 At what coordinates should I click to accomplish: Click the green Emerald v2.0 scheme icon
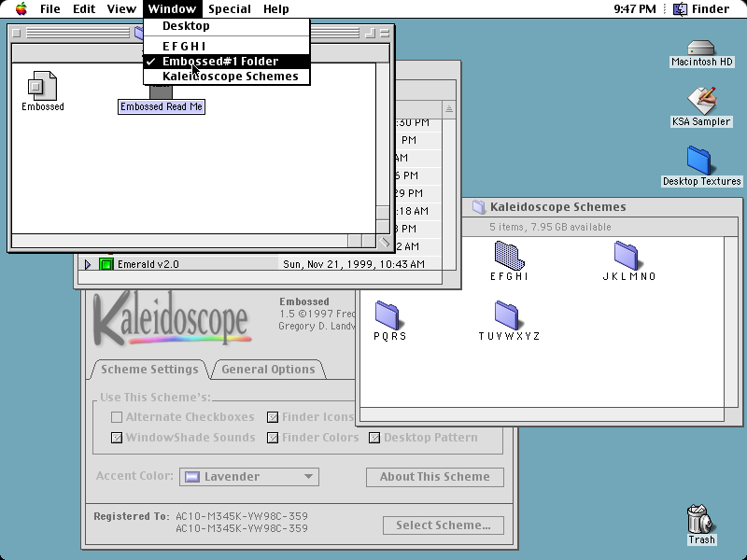click(x=106, y=264)
